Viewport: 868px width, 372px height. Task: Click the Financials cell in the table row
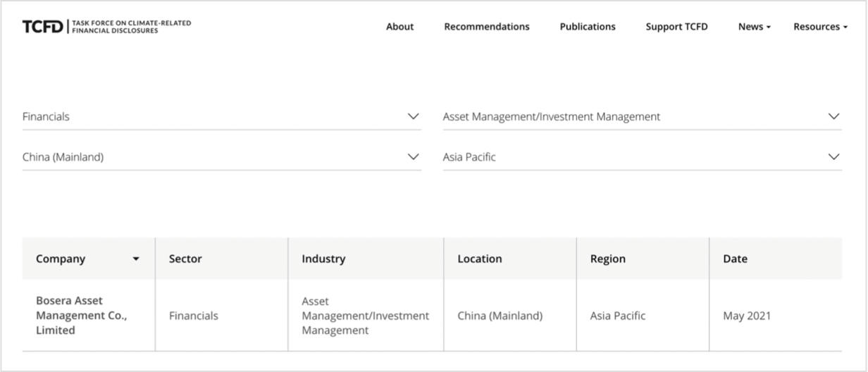click(x=221, y=316)
